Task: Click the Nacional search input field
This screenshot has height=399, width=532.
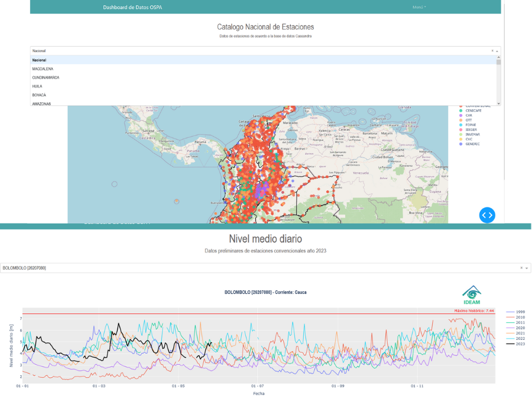Action: click(236, 51)
